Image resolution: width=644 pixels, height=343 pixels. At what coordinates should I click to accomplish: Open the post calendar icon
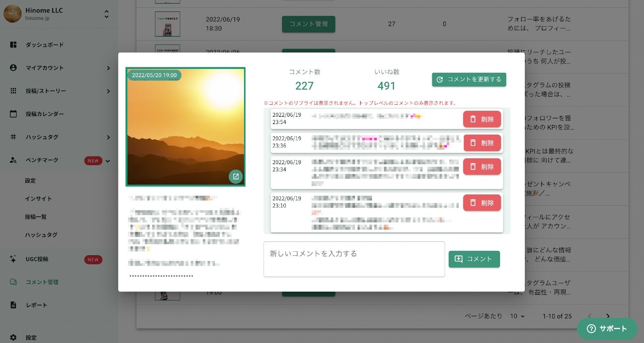coord(13,114)
